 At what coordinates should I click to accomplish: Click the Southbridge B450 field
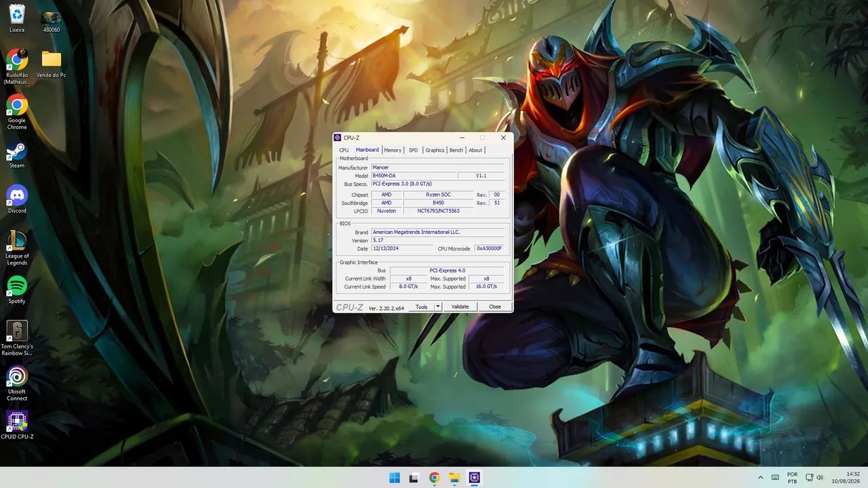click(438, 203)
